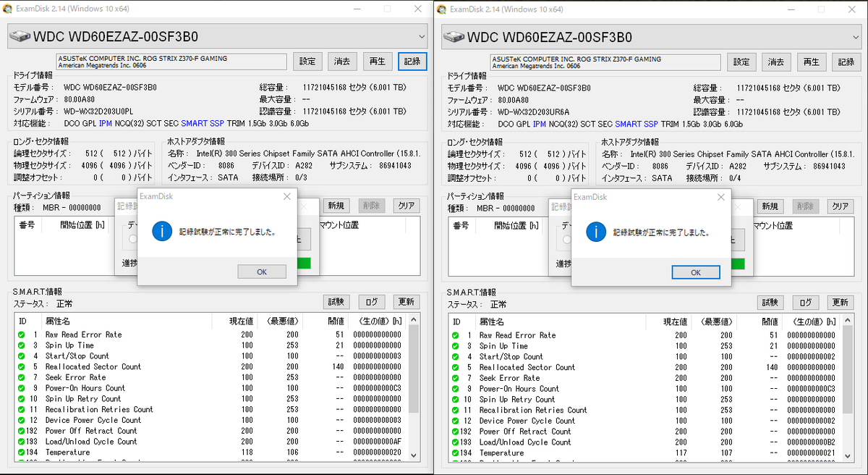This screenshot has width=868, height=475.
Task: Click the partition 新規 button in the right window
Action: click(770, 206)
